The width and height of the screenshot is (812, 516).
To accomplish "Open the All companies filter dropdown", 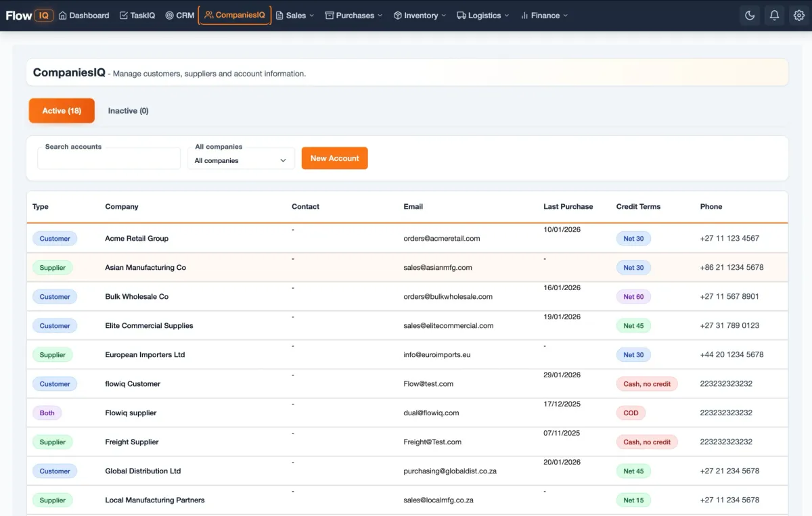I will click(241, 160).
